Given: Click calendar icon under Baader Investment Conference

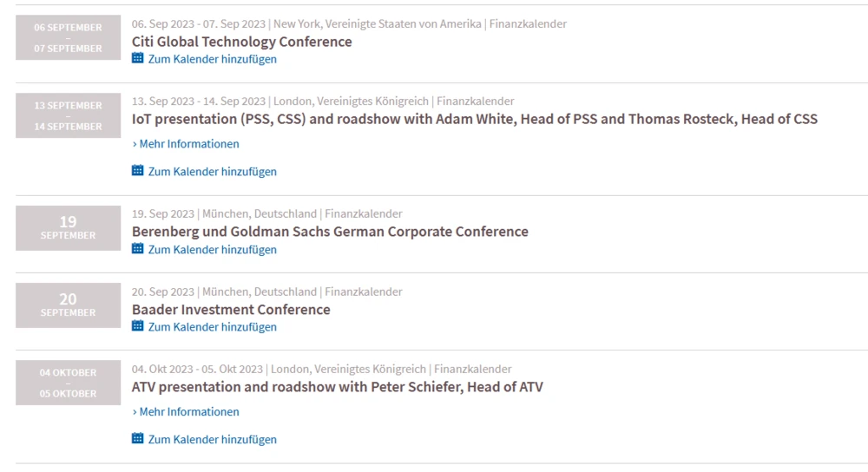Looking at the screenshot, I should (x=137, y=326).
